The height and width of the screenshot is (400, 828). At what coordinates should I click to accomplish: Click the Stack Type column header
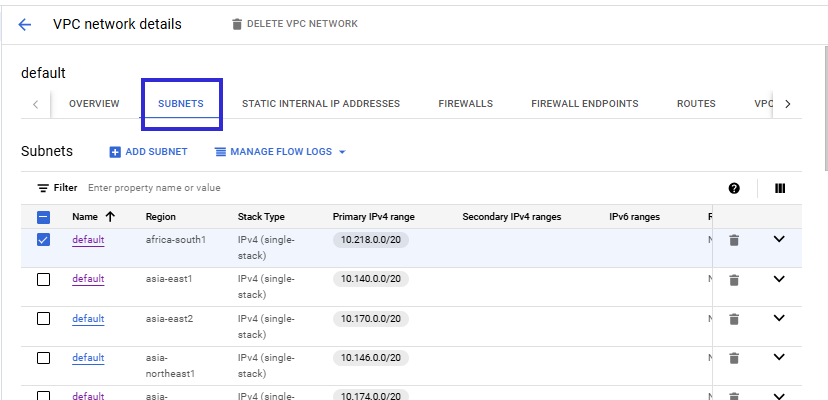tap(261, 217)
